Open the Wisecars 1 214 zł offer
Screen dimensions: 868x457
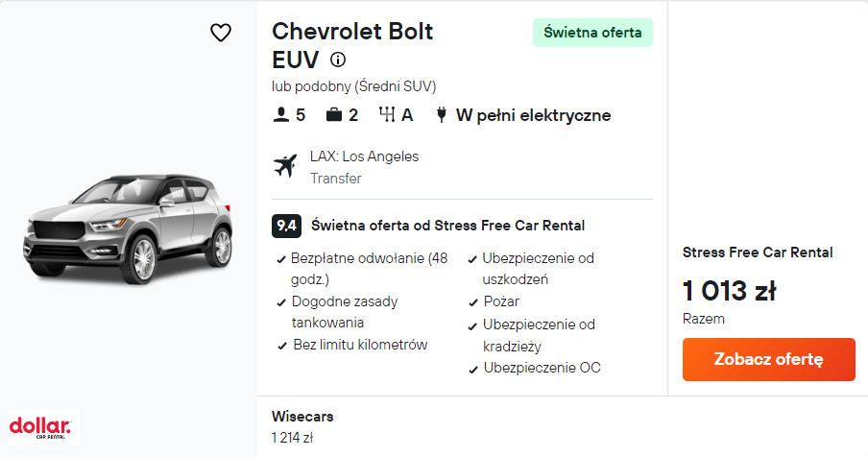click(301, 427)
